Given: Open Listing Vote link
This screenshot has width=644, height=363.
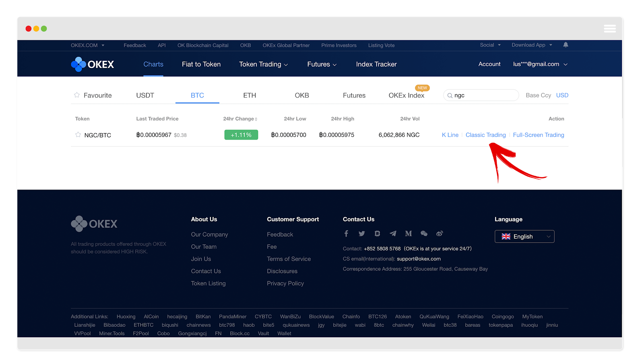Looking at the screenshot, I should click(381, 45).
